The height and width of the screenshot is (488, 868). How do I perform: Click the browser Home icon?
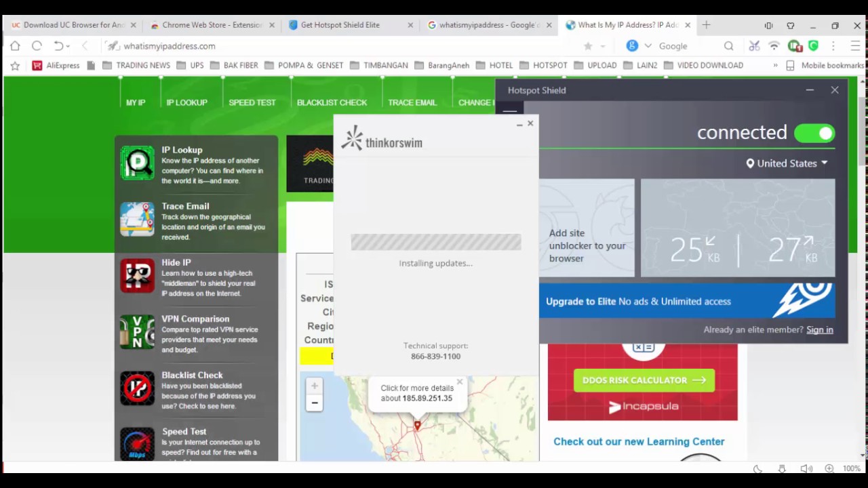[15, 46]
